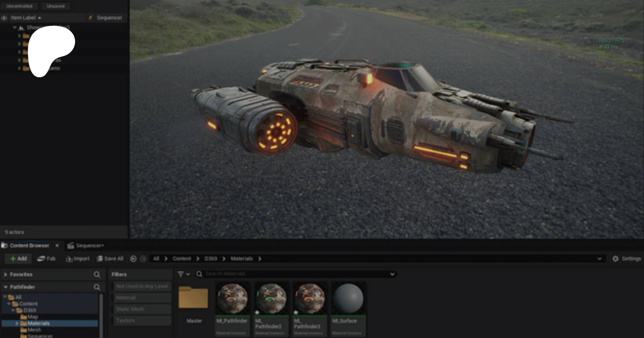
Task: Open Content Browser Settings gear
Action: click(x=615, y=259)
